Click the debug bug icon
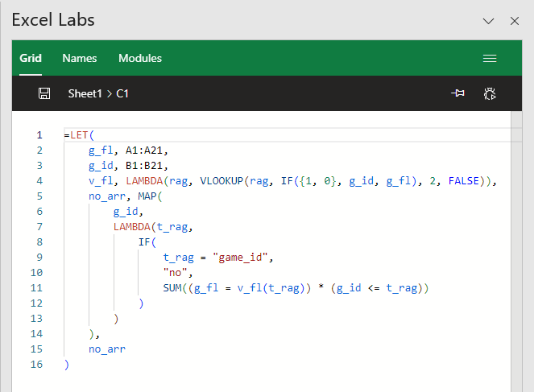The height and width of the screenshot is (392, 534). pyautogui.click(x=490, y=93)
